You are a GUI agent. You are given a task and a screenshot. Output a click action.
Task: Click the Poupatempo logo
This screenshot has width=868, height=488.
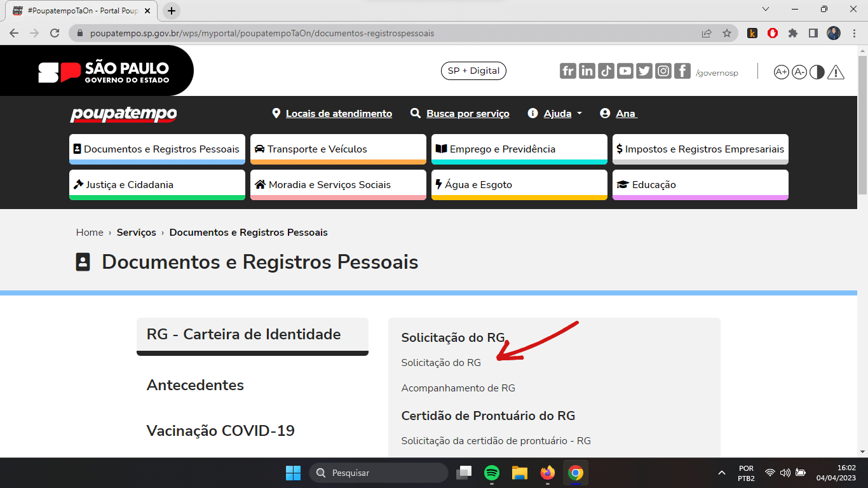click(123, 114)
